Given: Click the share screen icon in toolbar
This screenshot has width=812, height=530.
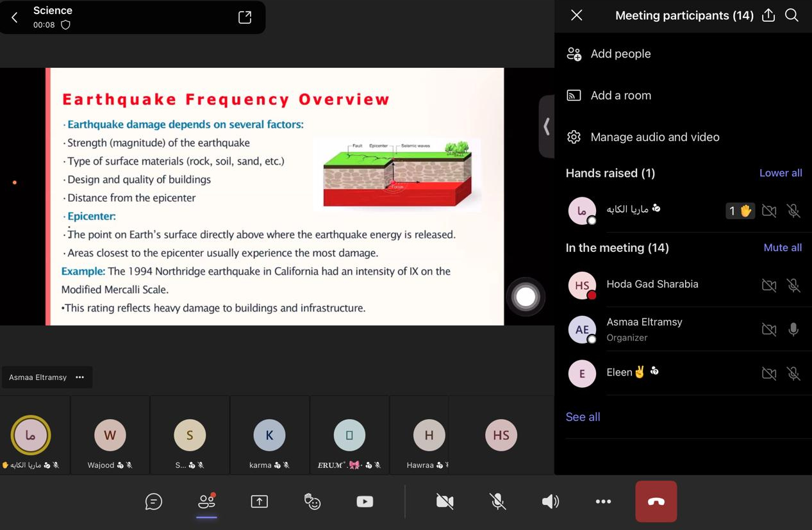Looking at the screenshot, I should (259, 502).
